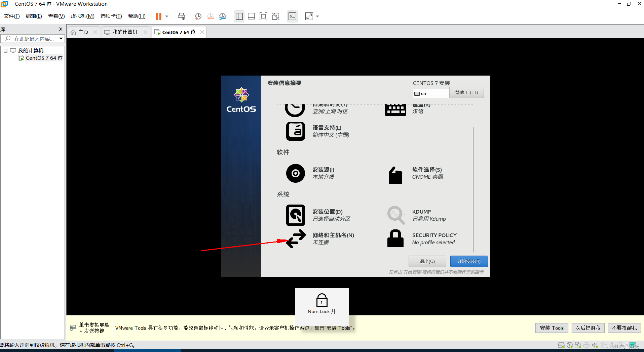The image size is (644, 352).
Task: Open KDUMP settings
Action: (416, 215)
